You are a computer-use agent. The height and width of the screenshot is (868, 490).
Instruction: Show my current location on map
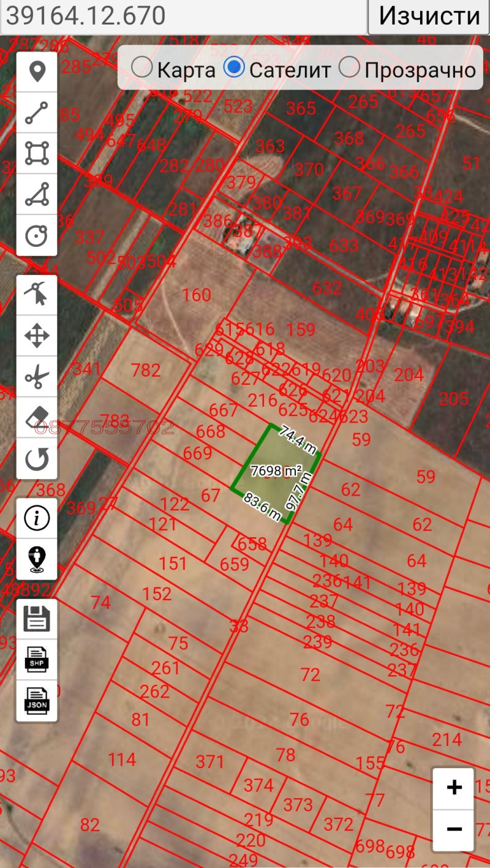[x=37, y=559]
